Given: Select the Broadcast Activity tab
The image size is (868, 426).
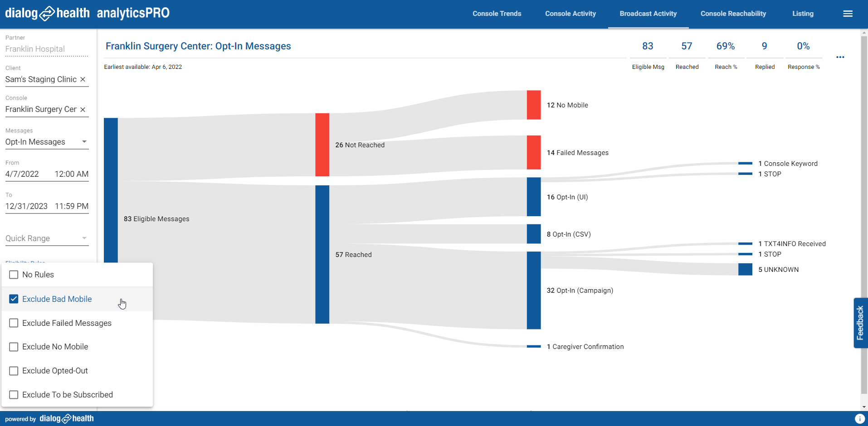Looking at the screenshot, I should click(648, 14).
